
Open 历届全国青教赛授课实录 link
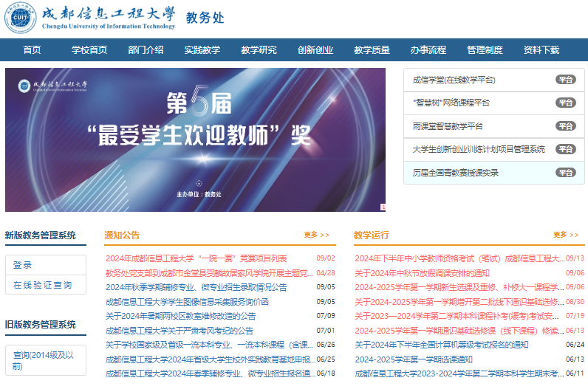(455, 173)
